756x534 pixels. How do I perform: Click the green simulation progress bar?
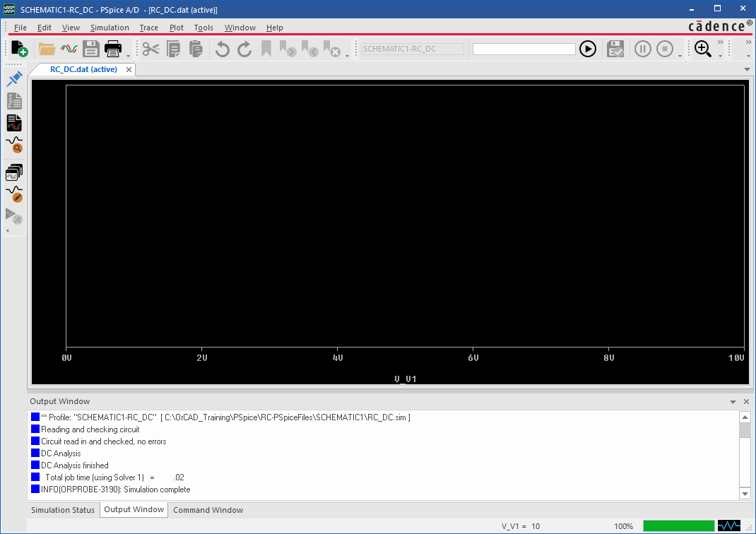(x=679, y=526)
